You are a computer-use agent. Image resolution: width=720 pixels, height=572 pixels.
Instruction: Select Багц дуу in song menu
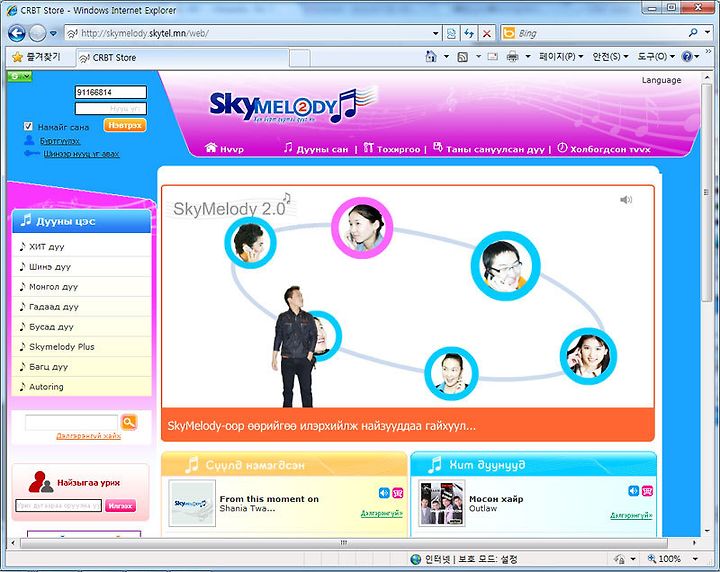point(82,367)
